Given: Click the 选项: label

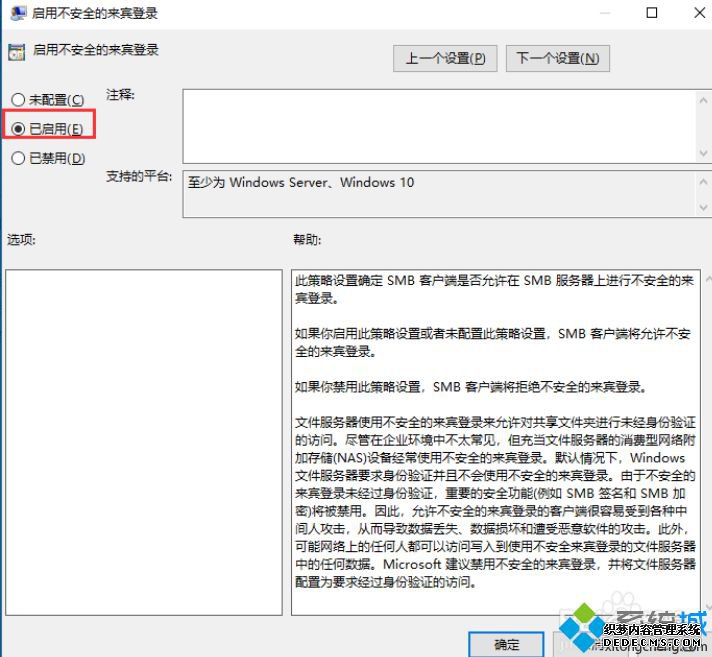Looking at the screenshot, I should coord(21,239).
